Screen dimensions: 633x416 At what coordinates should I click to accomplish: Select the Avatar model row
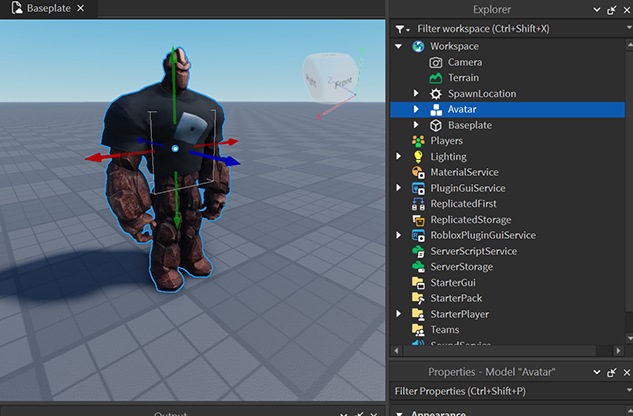(x=507, y=109)
